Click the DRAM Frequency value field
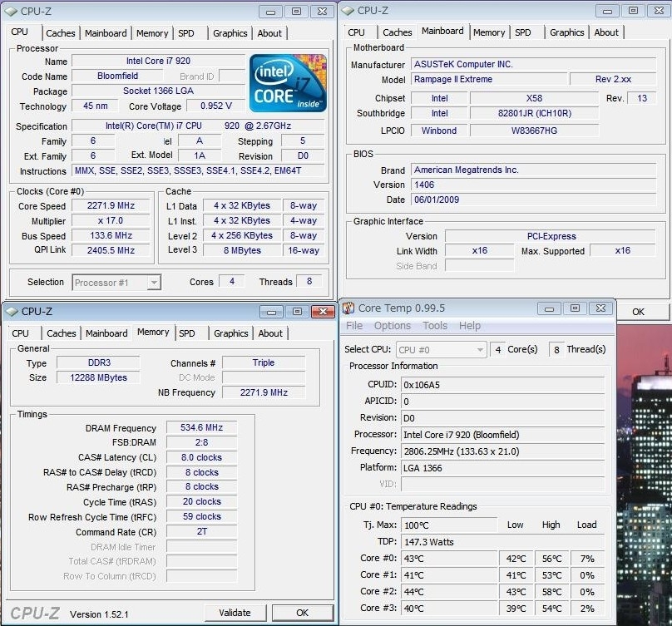Screen dimensions: 672x626 coord(201,428)
